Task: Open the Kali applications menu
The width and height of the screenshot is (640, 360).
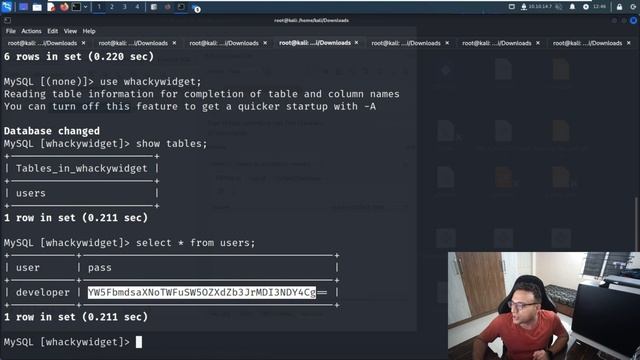Action: [x=7, y=7]
